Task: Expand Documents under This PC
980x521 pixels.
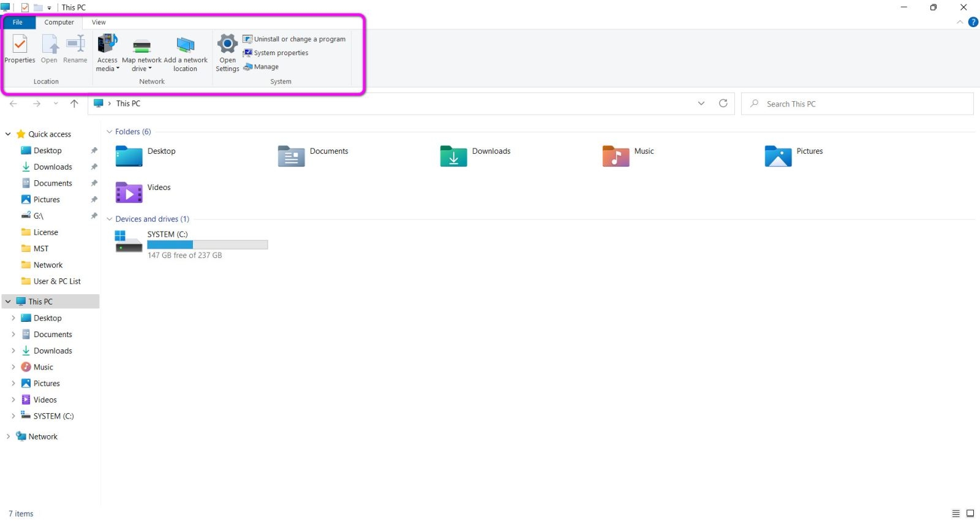Action: (13, 335)
